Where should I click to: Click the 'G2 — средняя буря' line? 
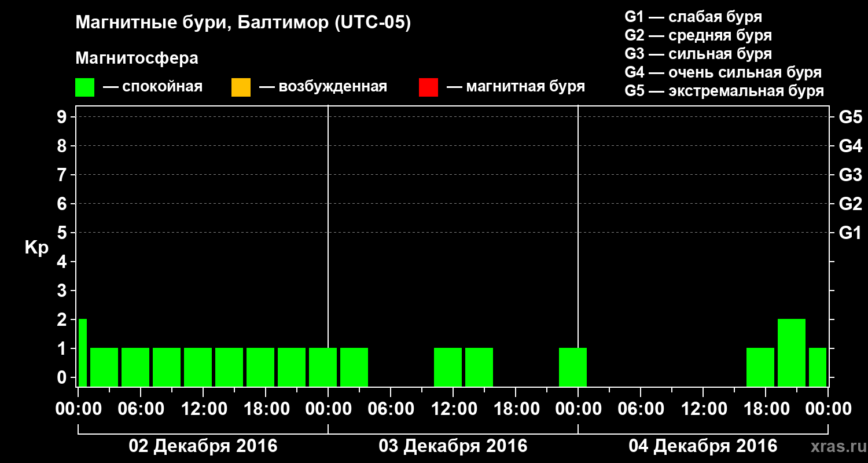coord(698,35)
